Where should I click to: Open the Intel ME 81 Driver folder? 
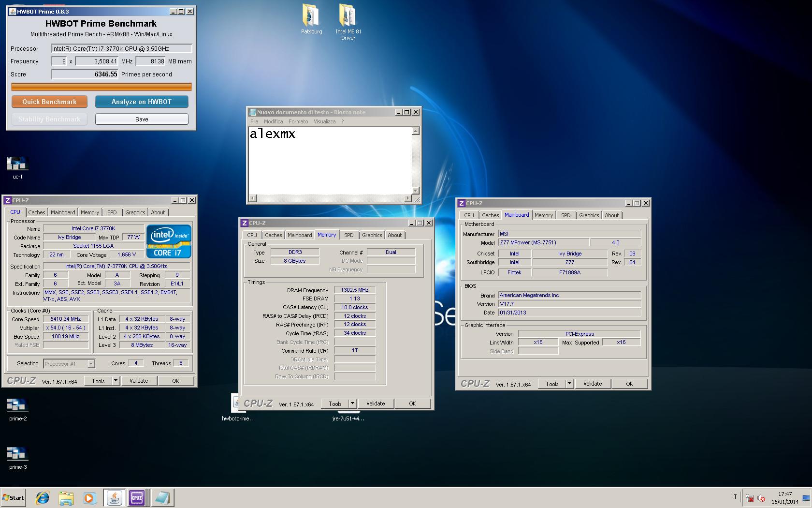[348, 22]
